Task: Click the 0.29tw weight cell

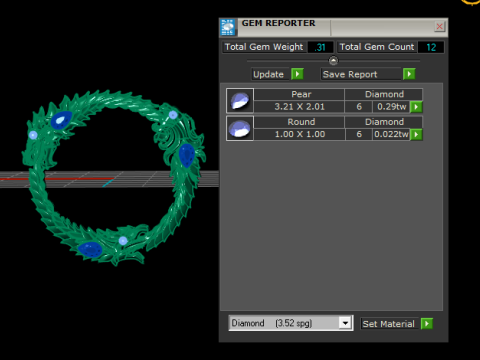Action: point(391,107)
